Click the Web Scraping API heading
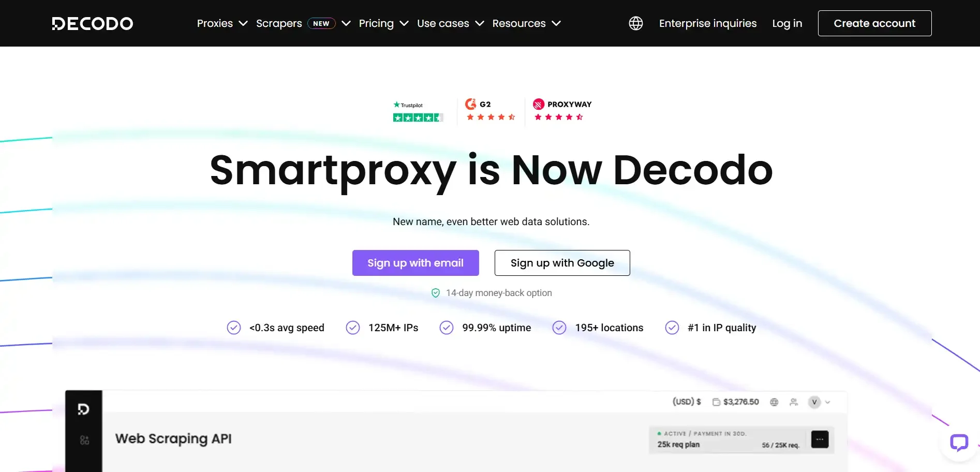 click(173, 438)
